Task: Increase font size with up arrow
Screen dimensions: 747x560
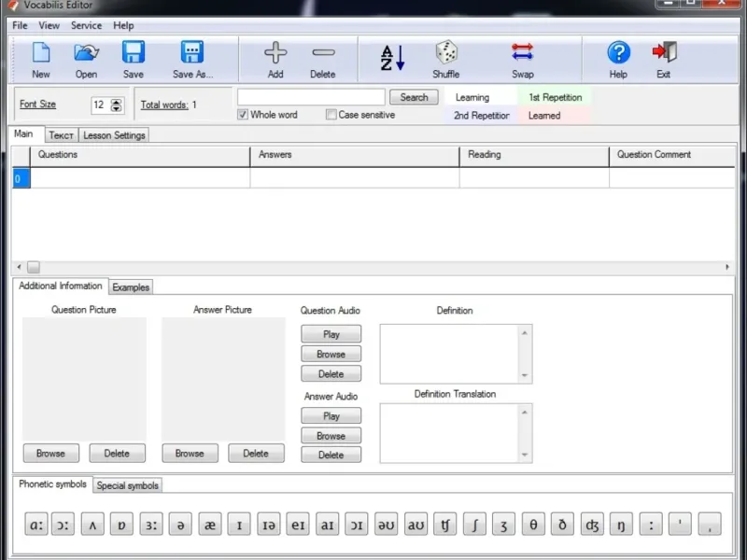Action: pos(116,102)
